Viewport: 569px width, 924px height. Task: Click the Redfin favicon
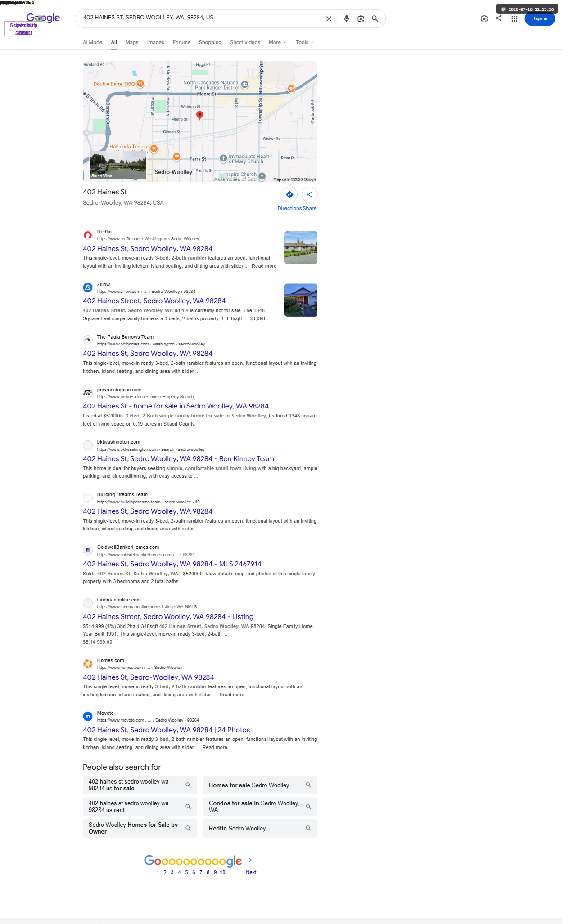pyautogui.click(x=88, y=235)
